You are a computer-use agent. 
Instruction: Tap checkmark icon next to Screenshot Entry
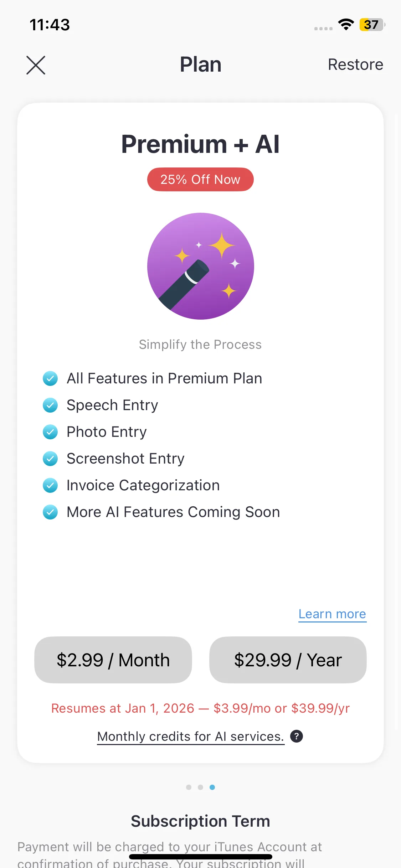click(50, 459)
